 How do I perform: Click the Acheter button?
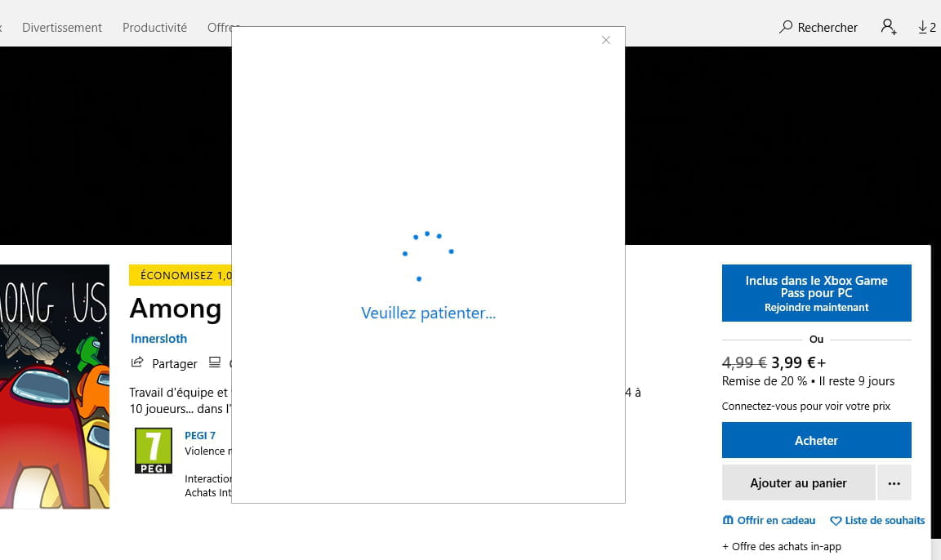pos(816,440)
